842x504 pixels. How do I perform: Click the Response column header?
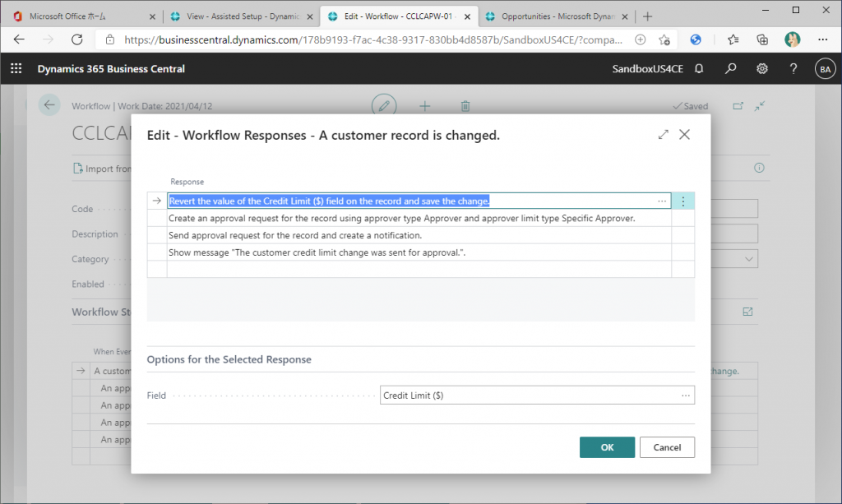pyautogui.click(x=187, y=182)
